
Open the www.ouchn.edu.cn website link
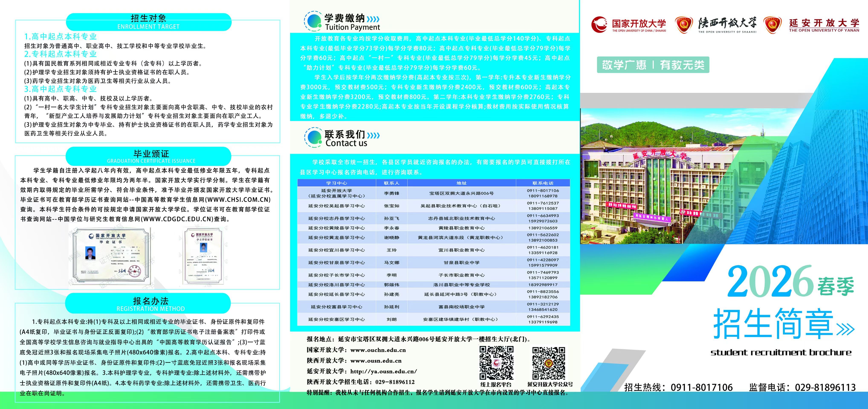pyautogui.click(x=378, y=350)
